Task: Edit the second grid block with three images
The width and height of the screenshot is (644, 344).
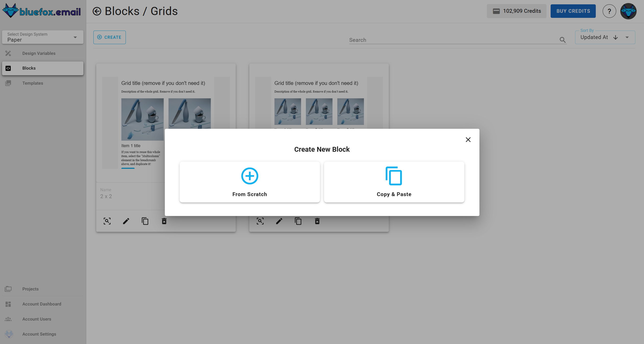Action: (x=279, y=221)
